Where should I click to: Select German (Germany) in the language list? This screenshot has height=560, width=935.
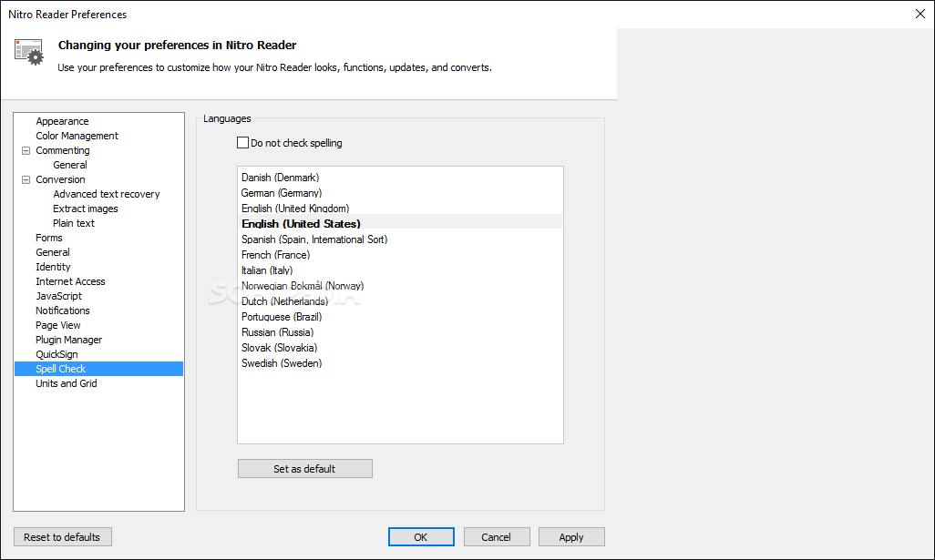click(x=281, y=193)
